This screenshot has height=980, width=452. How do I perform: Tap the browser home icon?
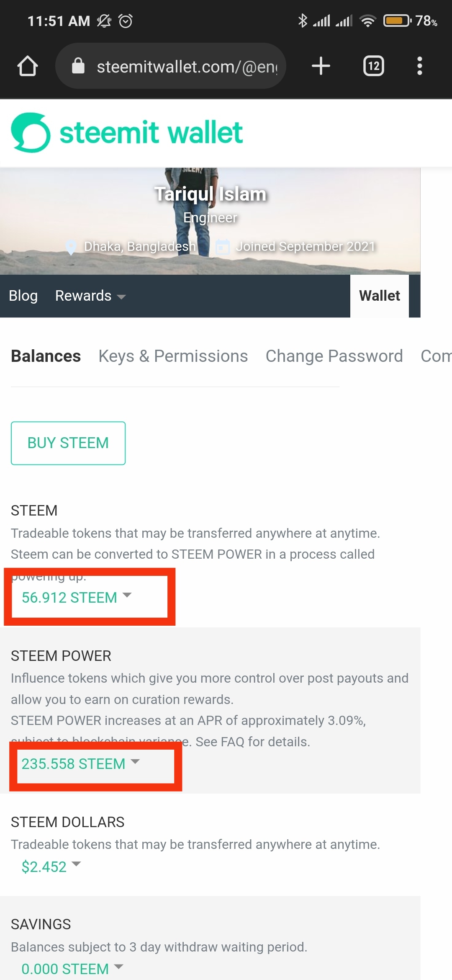coord(28,66)
